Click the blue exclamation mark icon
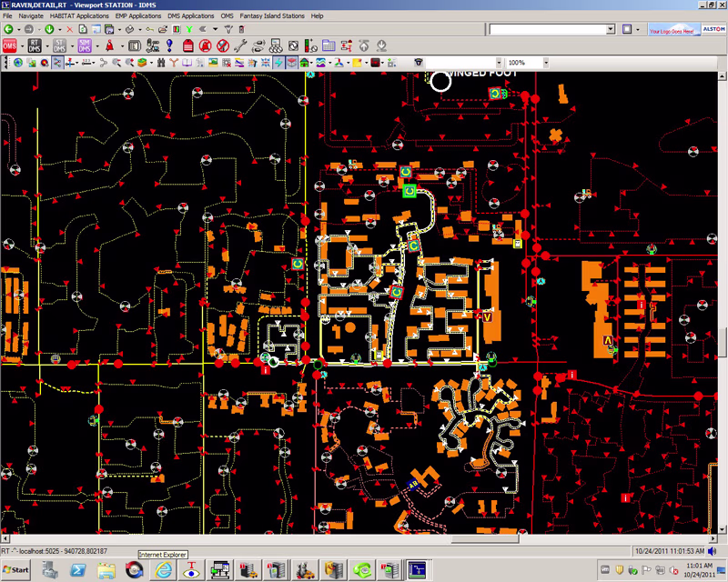The image size is (728, 582). tap(169, 45)
